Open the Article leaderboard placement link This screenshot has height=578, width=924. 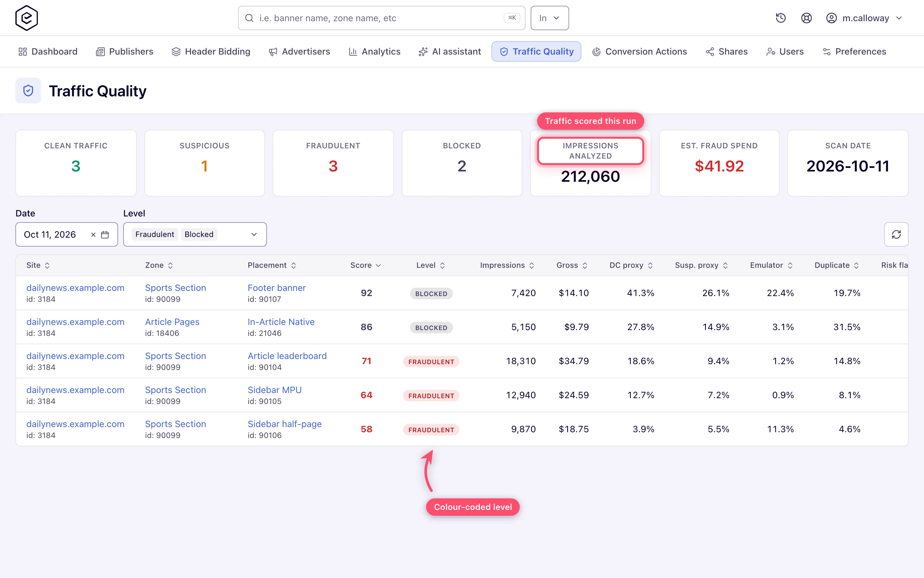[287, 356]
